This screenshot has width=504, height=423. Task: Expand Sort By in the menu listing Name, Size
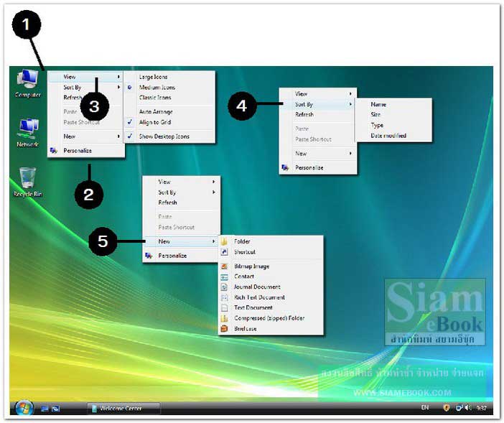[317, 104]
